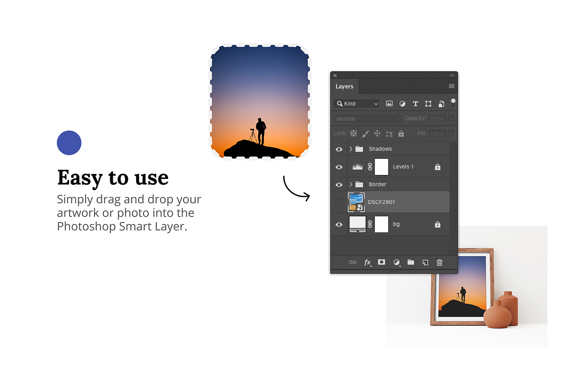
Task: Select the Layers tab
Action: 344,86
